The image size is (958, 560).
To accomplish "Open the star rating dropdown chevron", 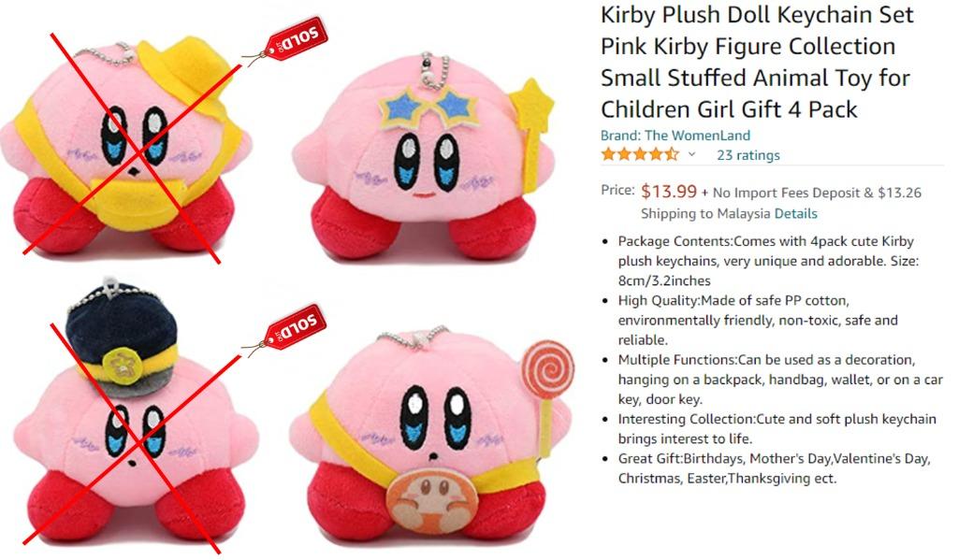I will [x=691, y=154].
